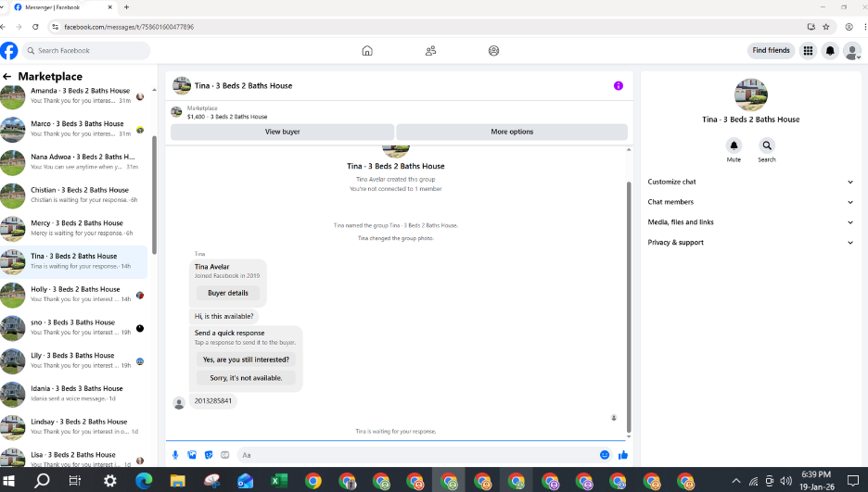Click the chat messages scrollbar
The width and height of the screenshot is (868, 492).
click(x=629, y=307)
